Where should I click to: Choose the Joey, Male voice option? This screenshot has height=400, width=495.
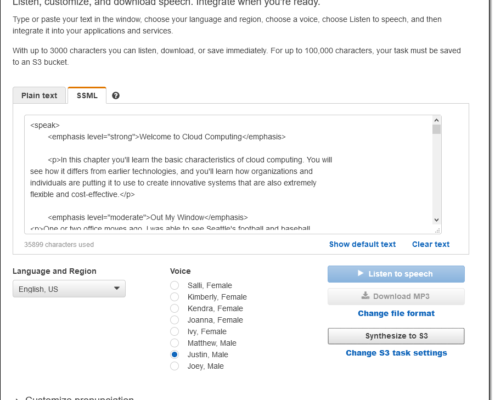point(174,366)
